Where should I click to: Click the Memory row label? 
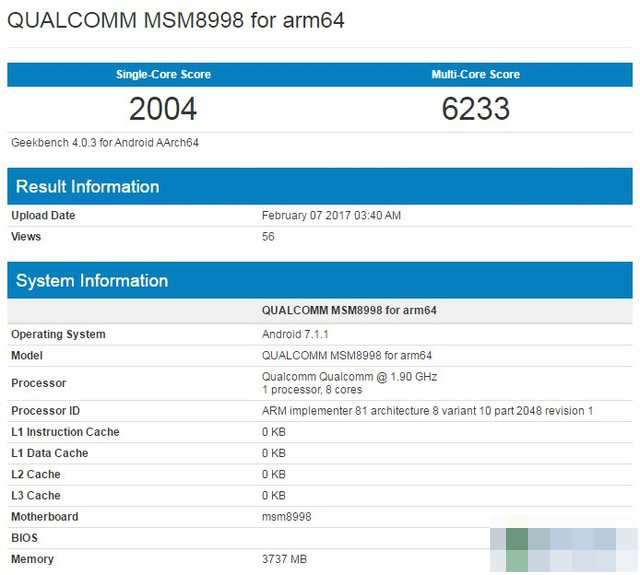33,559
